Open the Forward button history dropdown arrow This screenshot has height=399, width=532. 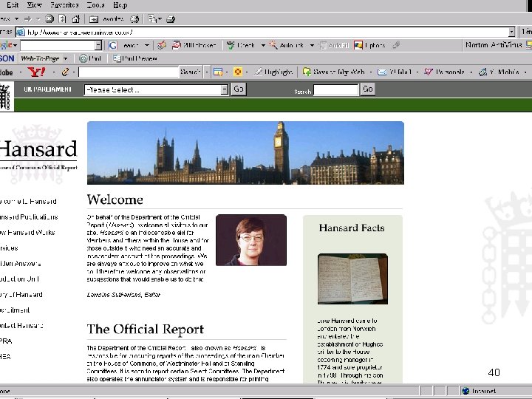[x=38, y=19]
